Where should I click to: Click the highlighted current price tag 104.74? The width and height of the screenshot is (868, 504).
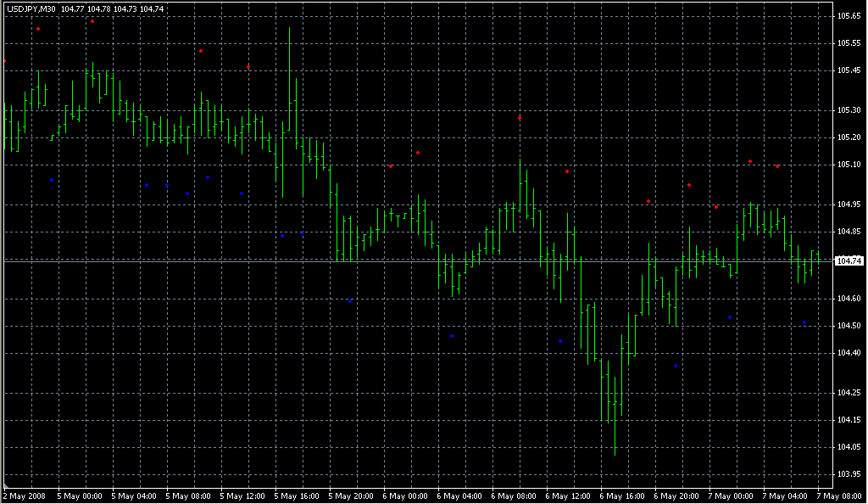849,261
